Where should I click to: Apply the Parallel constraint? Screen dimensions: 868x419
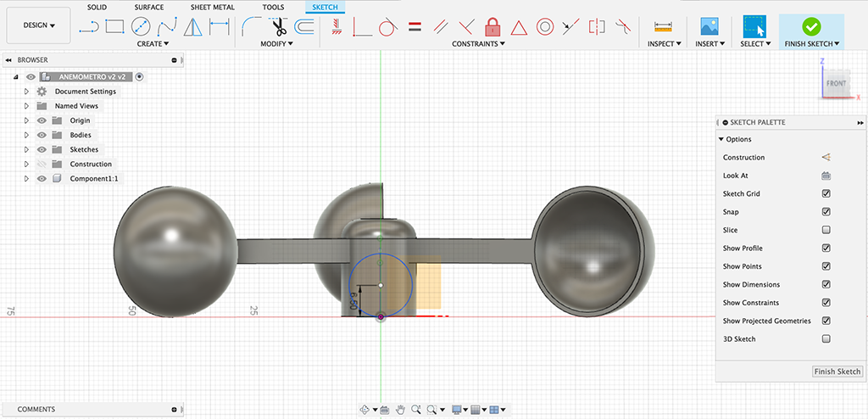441,26
